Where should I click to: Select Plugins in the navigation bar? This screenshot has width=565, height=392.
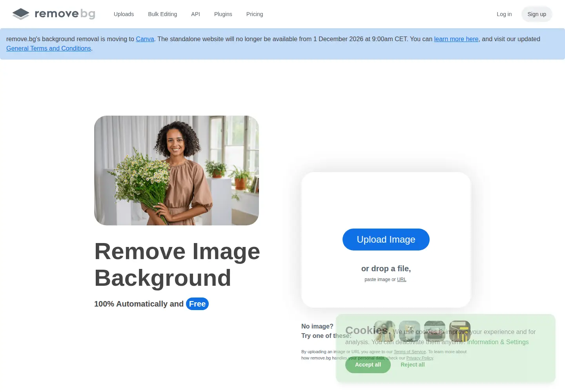[223, 14]
